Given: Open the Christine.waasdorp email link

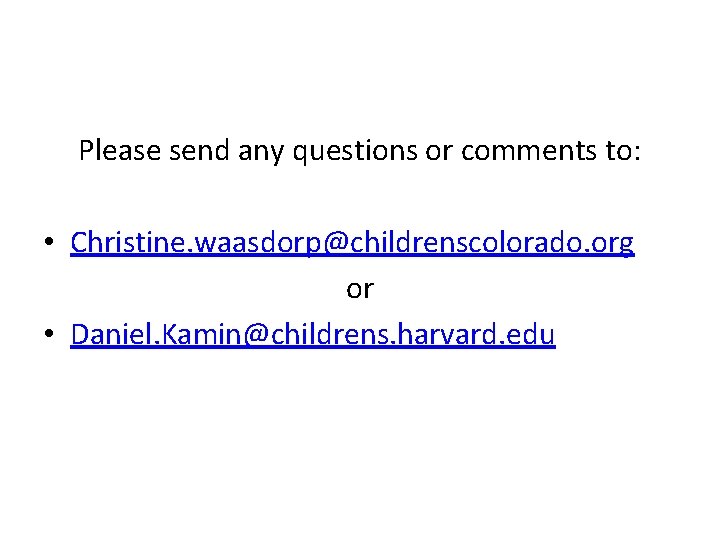Looking at the screenshot, I should coord(352,243).
